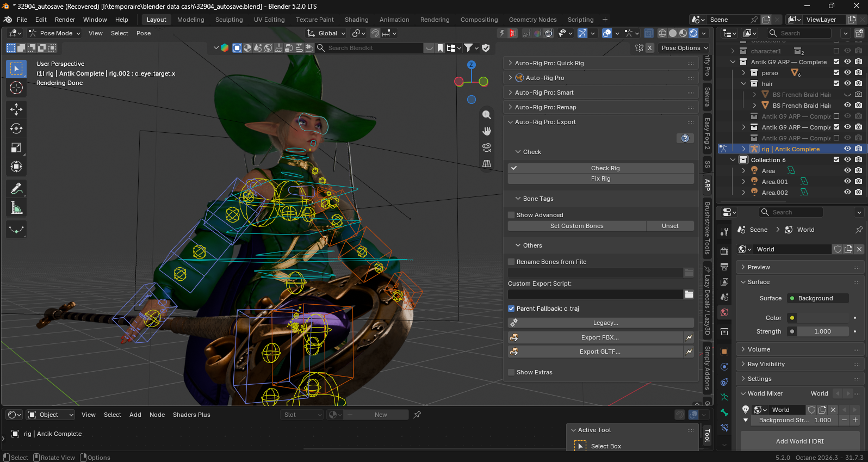Select the Measure tool
This screenshot has width=868, height=462.
point(16,207)
